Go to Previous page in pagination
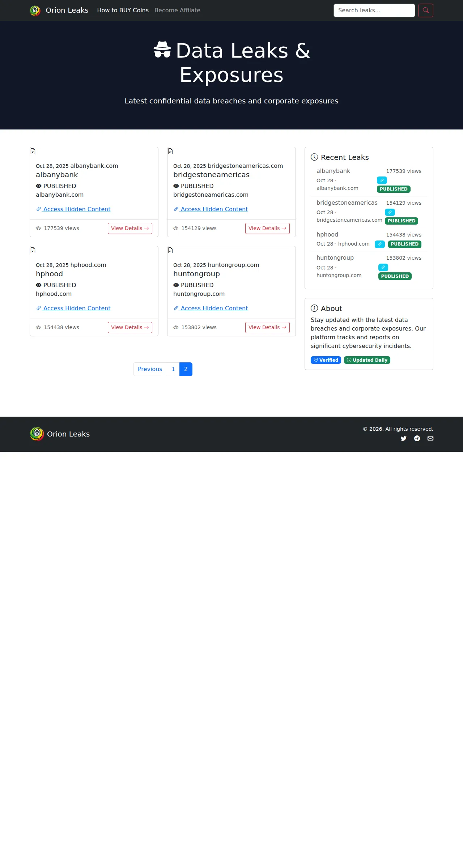463x868 pixels. (x=150, y=369)
